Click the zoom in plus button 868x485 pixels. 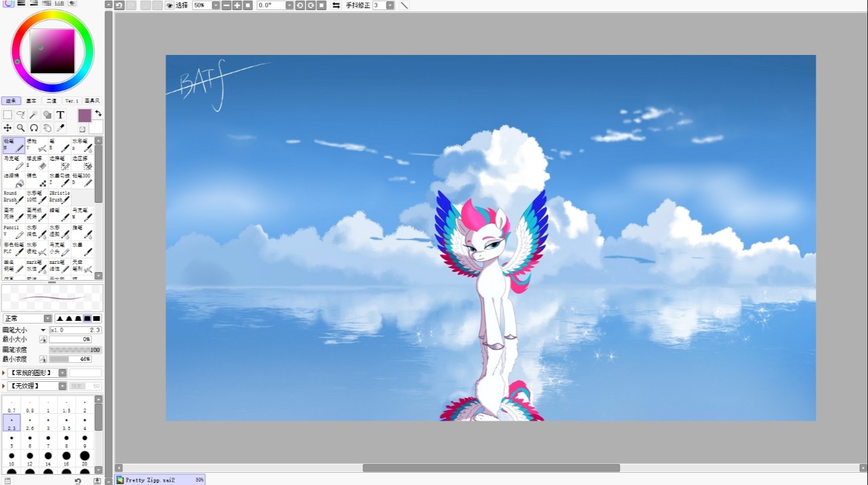coord(237,5)
